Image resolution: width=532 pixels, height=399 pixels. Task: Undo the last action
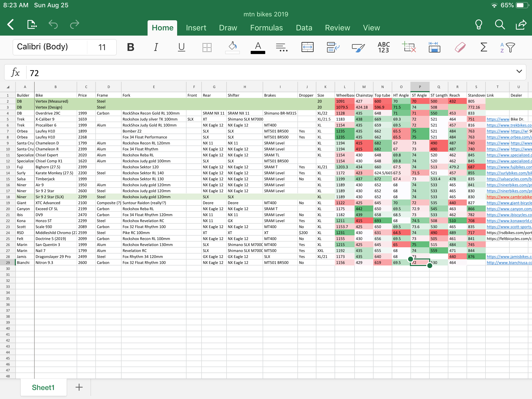tap(53, 25)
